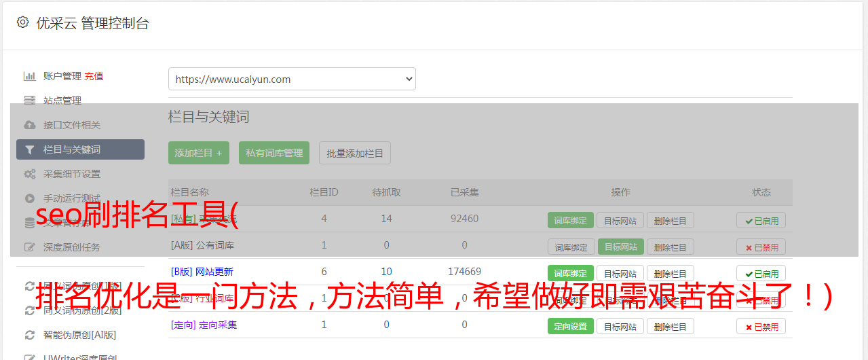The width and height of the screenshot is (868, 360).
Task: Click the edit icon beside 深度原创任务
Action: pyautogui.click(x=30, y=247)
